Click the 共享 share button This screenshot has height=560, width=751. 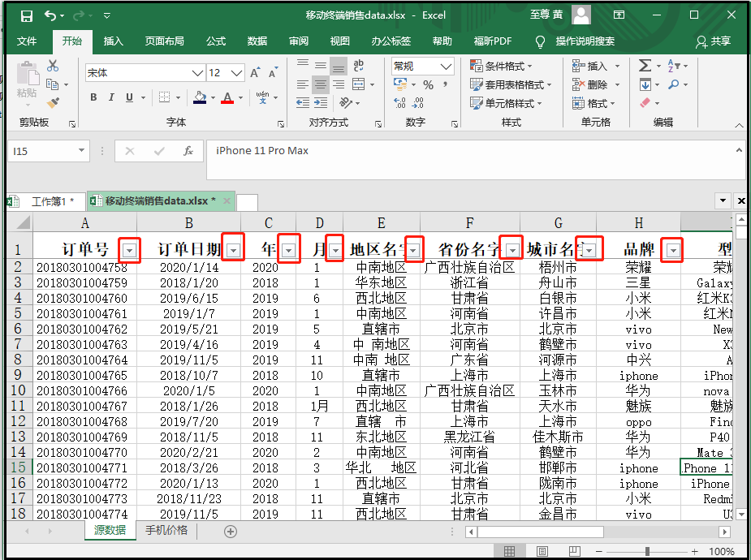tap(714, 41)
